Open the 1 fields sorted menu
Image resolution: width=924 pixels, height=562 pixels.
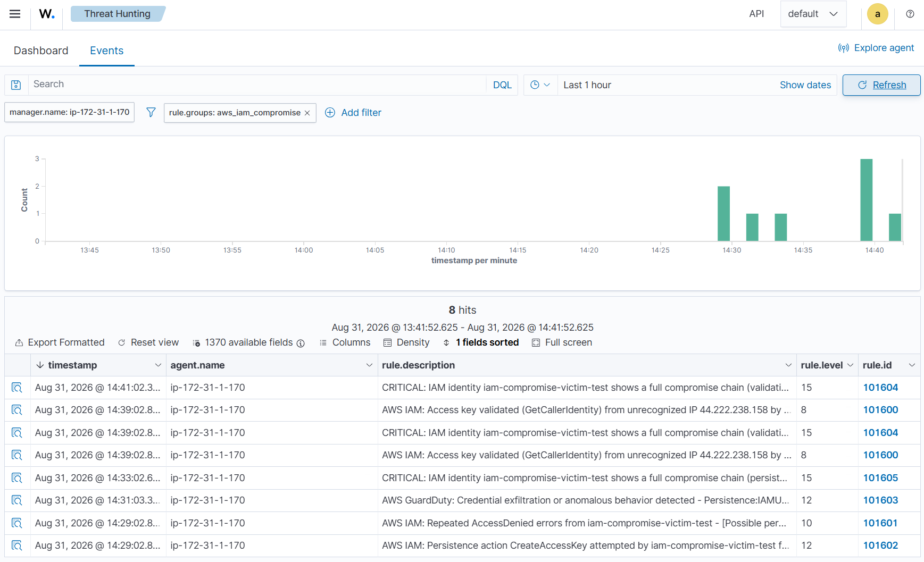(481, 342)
